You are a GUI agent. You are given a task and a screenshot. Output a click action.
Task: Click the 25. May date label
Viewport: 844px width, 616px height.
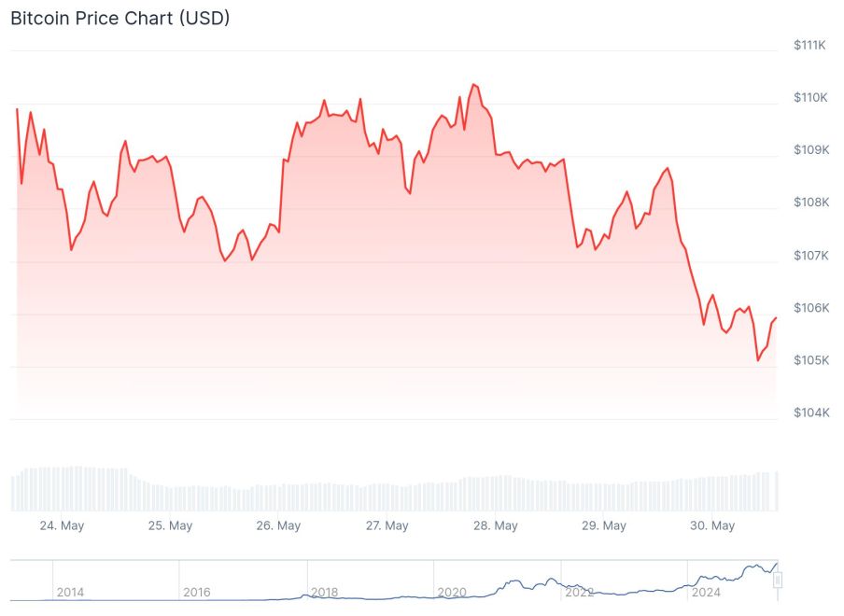pos(170,525)
